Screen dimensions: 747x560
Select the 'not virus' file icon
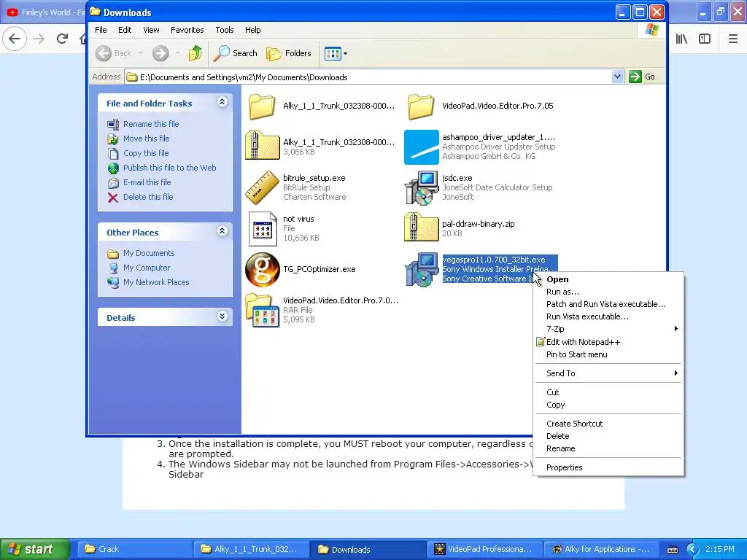tap(263, 229)
